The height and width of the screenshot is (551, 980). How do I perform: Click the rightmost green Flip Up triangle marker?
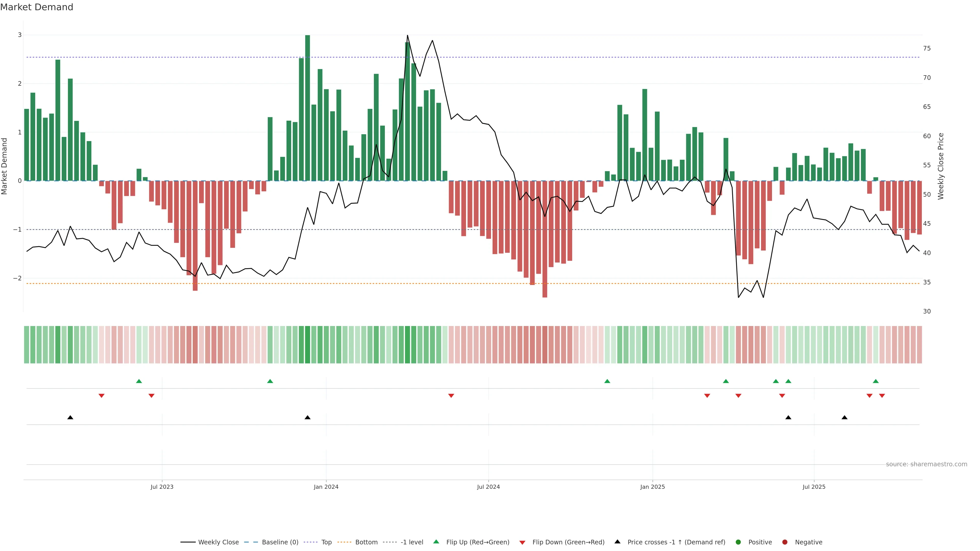(876, 381)
